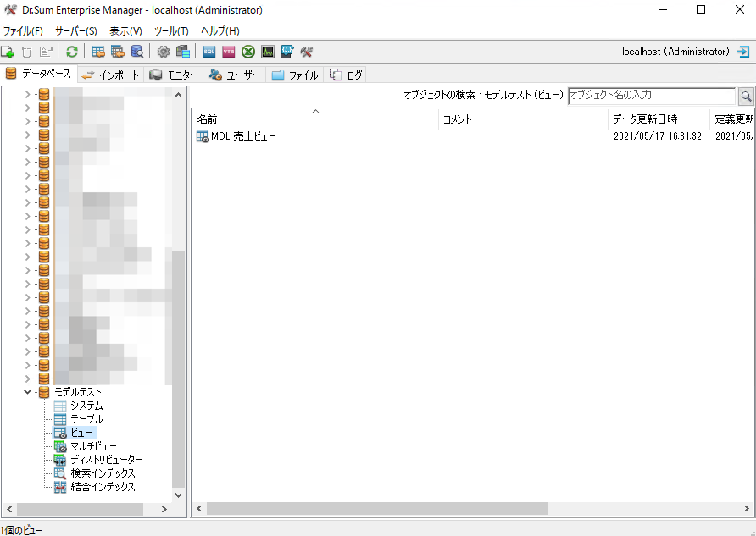Select the モデルテスト database in tree

point(78,392)
